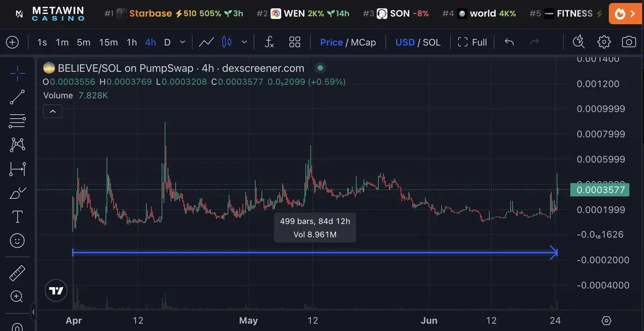Select the 5m timeframe
The height and width of the screenshot is (331, 644).
pyautogui.click(x=83, y=42)
